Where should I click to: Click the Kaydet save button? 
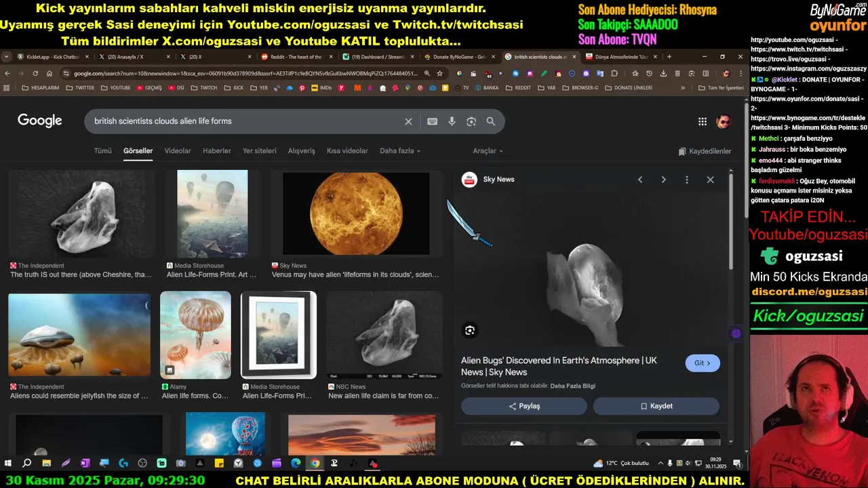coord(656,406)
